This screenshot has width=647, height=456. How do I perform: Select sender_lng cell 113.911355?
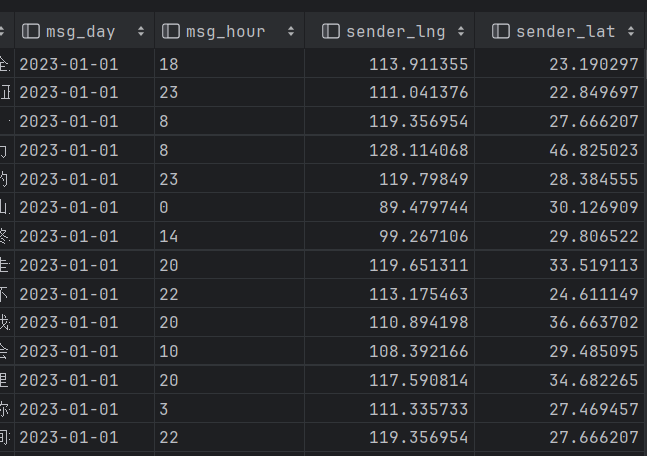[x=390, y=64]
